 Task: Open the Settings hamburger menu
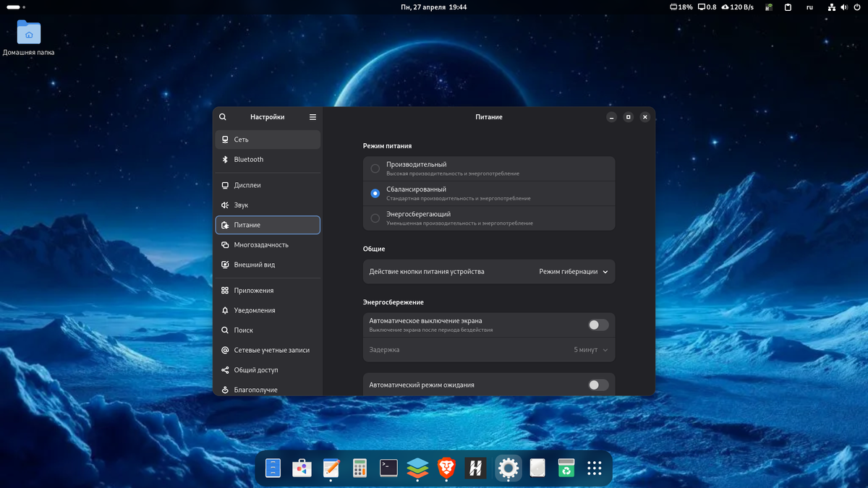[x=312, y=117]
